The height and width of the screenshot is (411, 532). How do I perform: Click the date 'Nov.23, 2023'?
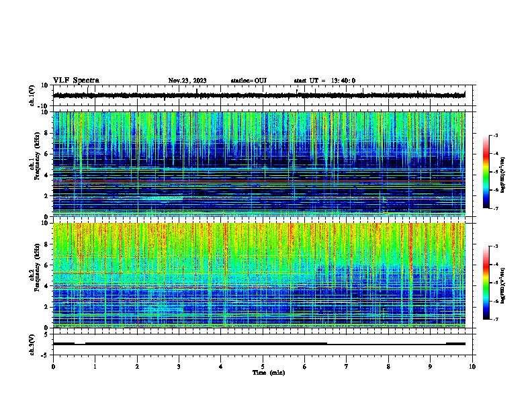point(187,81)
